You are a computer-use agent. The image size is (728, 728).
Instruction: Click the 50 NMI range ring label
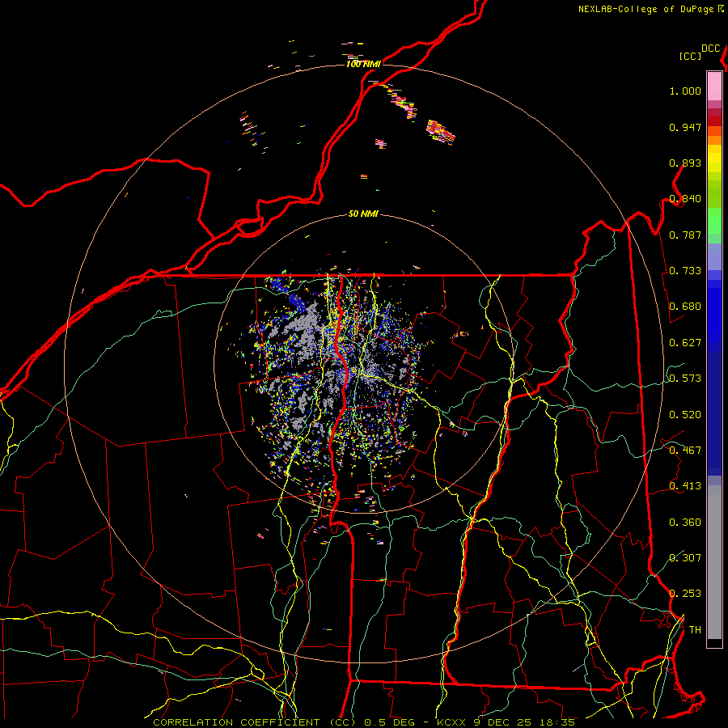(x=363, y=214)
